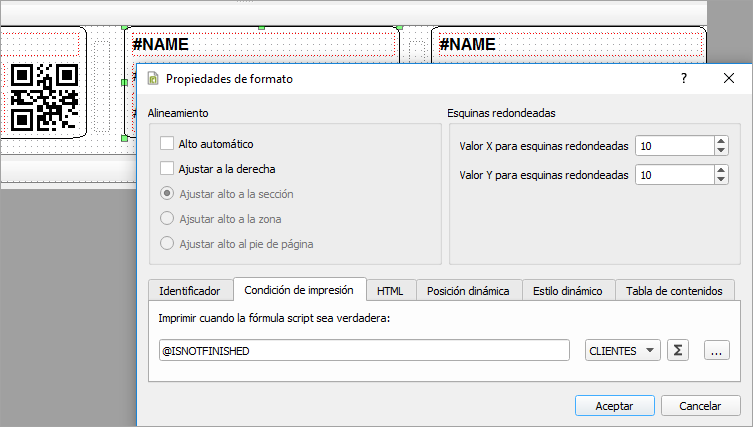Select Ajustar alto a la sección radio

click(x=167, y=194)
